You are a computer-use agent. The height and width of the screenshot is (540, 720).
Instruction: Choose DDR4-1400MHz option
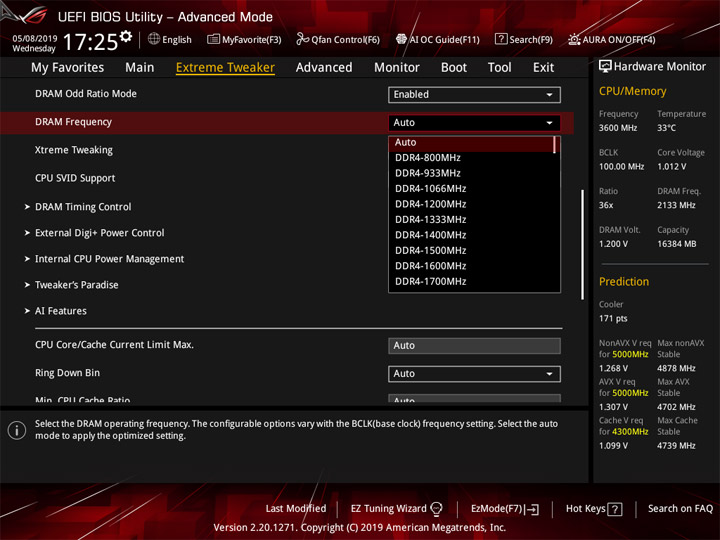click(x=472, y=235)
